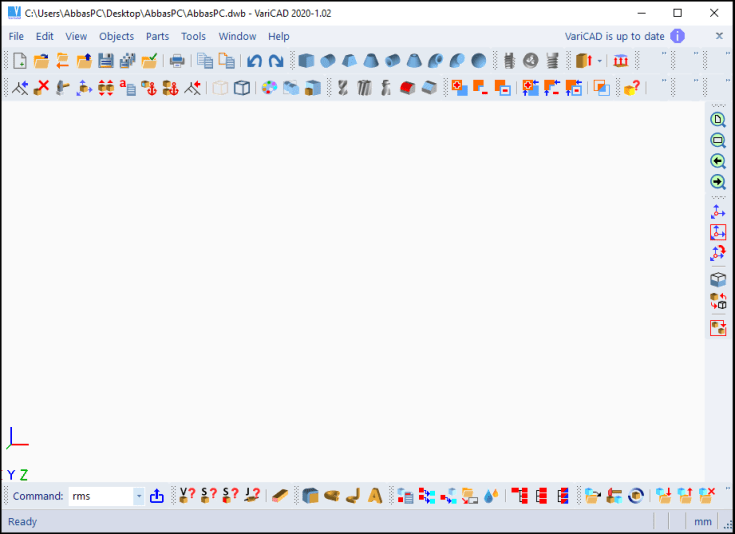Click the volume V? calculation icon
Image resolution: width=735 pixels, height=534 pixels.
pos(187,496)
